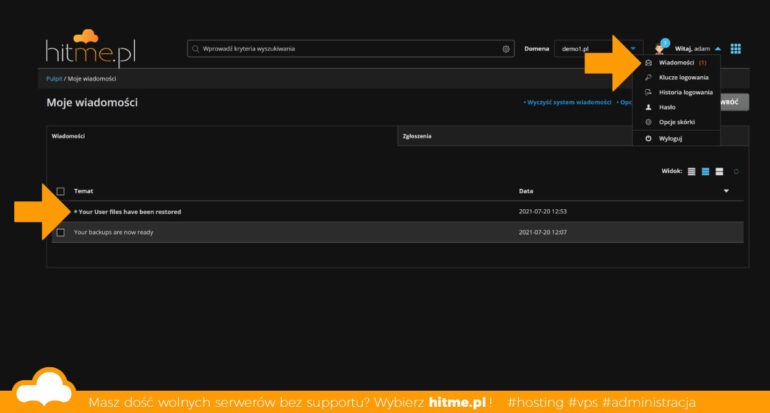
Task: Select the blue medium list view icon
Action: pyautogui.click(x=705, y=171)
